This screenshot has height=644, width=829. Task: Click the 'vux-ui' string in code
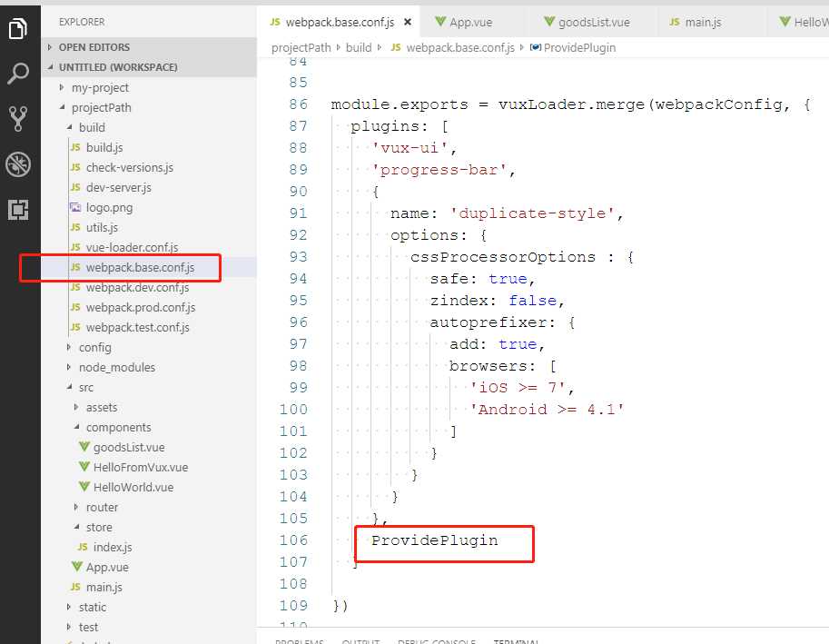point(410,148)
